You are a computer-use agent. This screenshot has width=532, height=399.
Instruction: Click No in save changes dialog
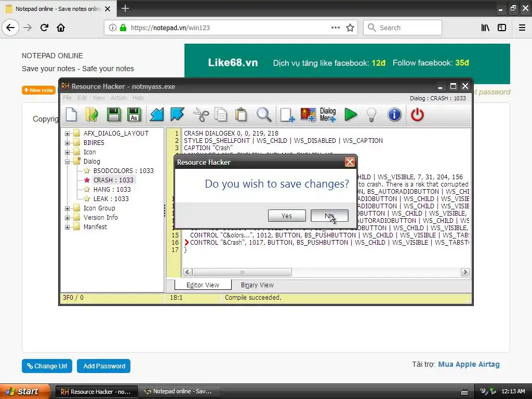coord(329,216)
